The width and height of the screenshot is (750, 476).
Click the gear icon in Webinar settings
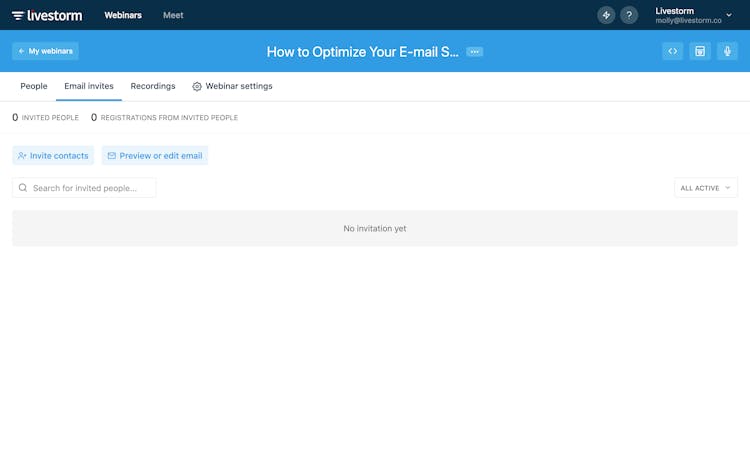[197, 87]
